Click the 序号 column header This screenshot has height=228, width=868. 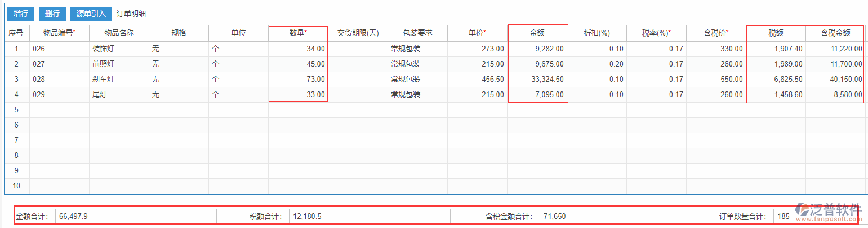(17, 33)
